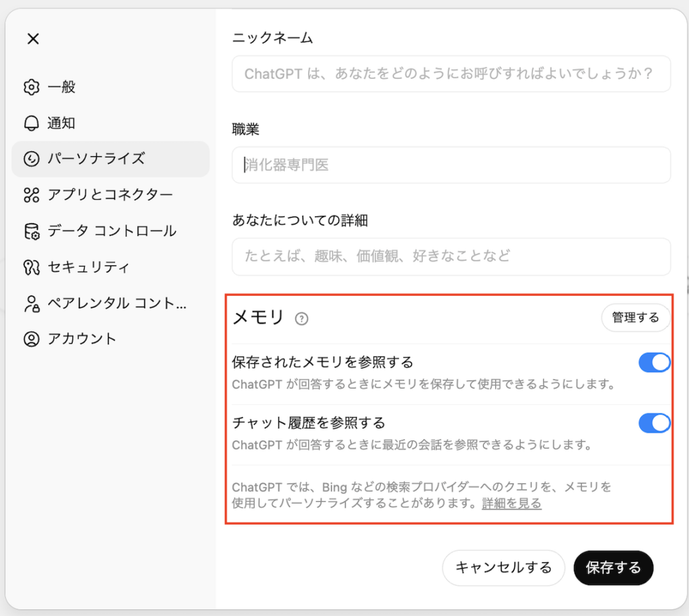Click the 保存する button
This screenshot has height=616, width=689.
[x=613, y=568]
